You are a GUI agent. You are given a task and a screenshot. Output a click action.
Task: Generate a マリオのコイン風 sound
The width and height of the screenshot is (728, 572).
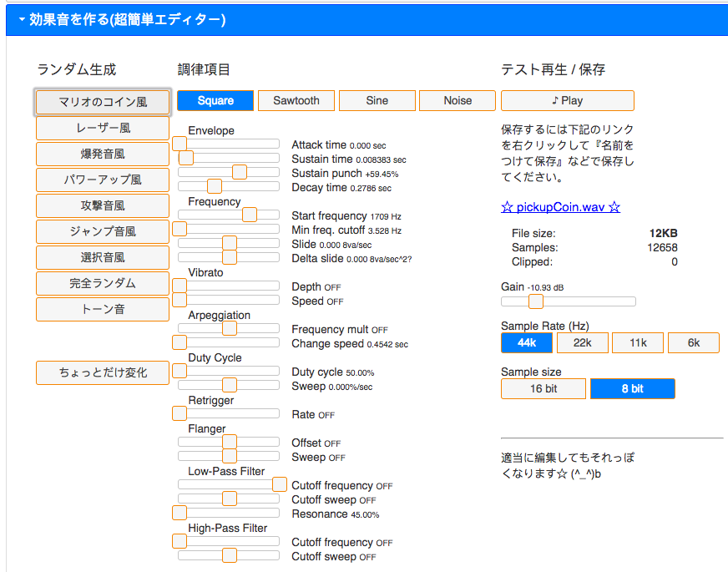click(x=103, y=102)
